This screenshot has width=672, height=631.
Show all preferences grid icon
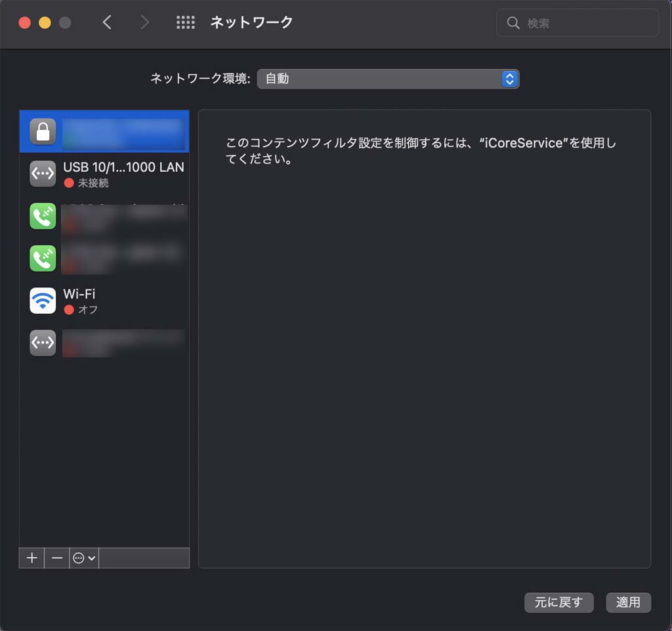tap(186, 23)
